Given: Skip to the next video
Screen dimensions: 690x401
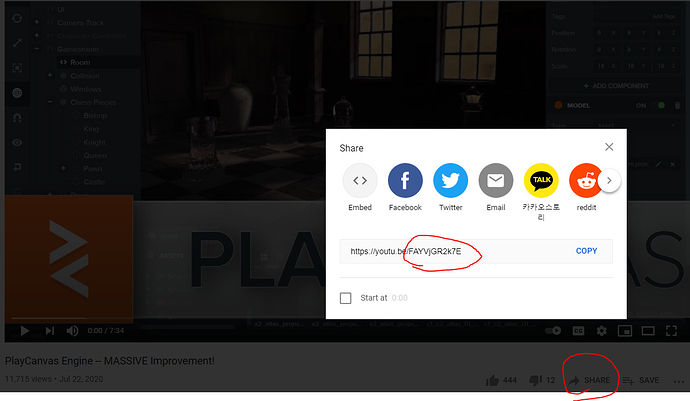Looking at the screenshot, I should click(x=48, y=330).
